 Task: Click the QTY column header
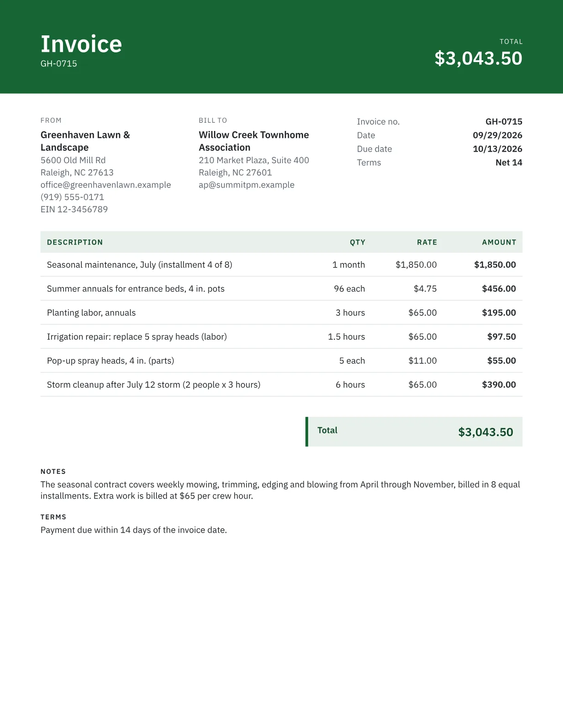(357, 242)
